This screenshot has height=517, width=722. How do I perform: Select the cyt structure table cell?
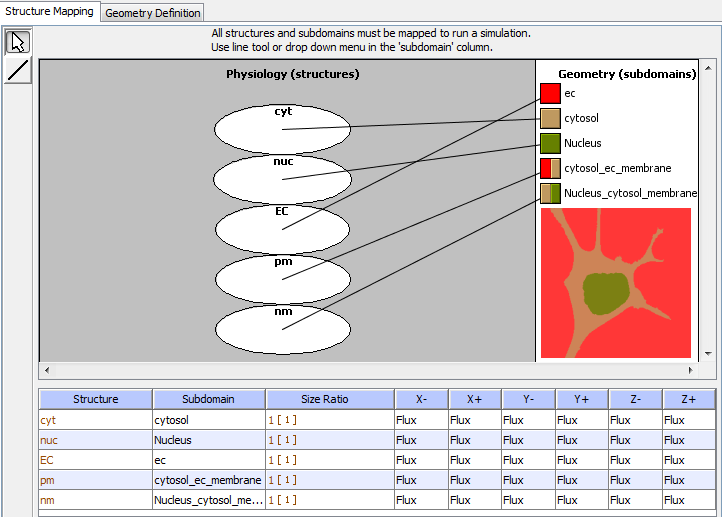(96, 420)
